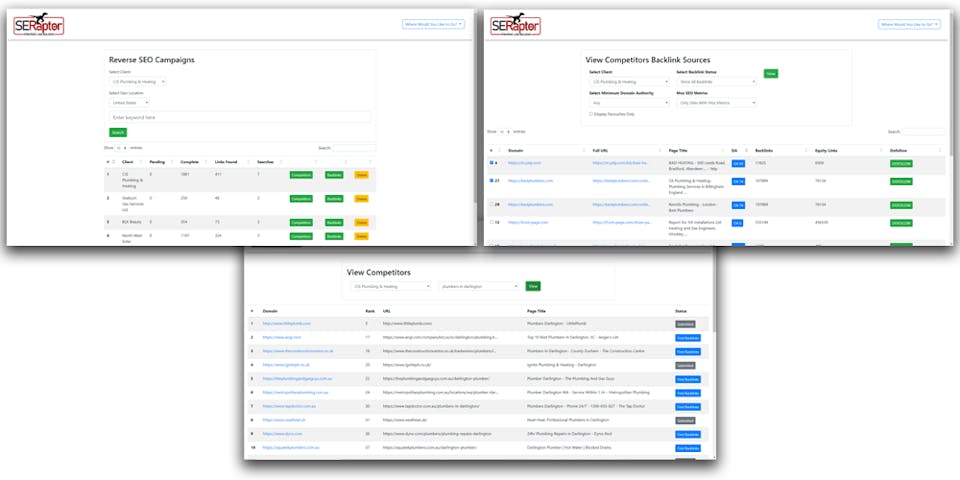Sort the backlinks table by Equity Links
The height and width of the screenshot is (480, 960).
click(x=827, y=149)
